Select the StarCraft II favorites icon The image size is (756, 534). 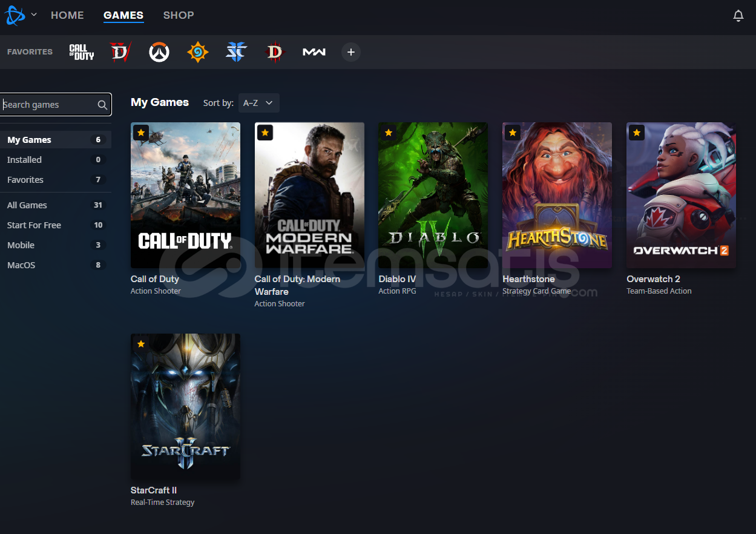point(236,52)
